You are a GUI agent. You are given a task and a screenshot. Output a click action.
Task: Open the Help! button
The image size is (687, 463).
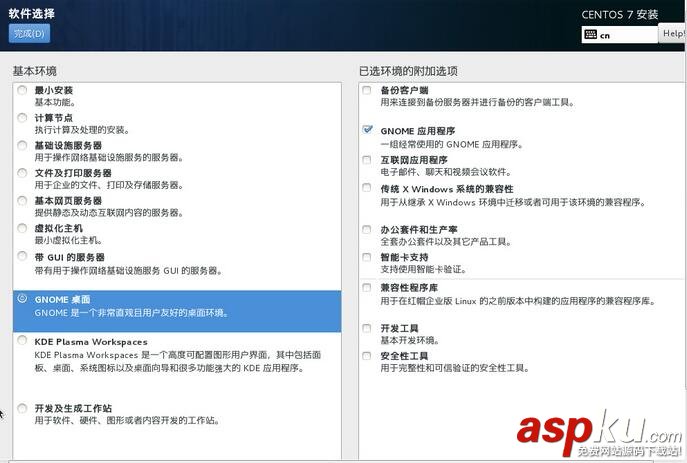(673, 33)
